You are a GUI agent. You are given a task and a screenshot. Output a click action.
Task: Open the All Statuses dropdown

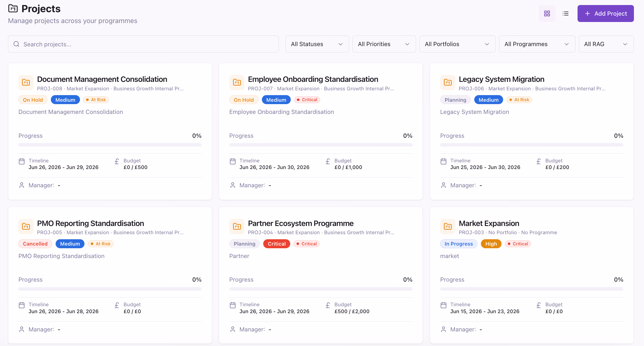pos(317,44)
